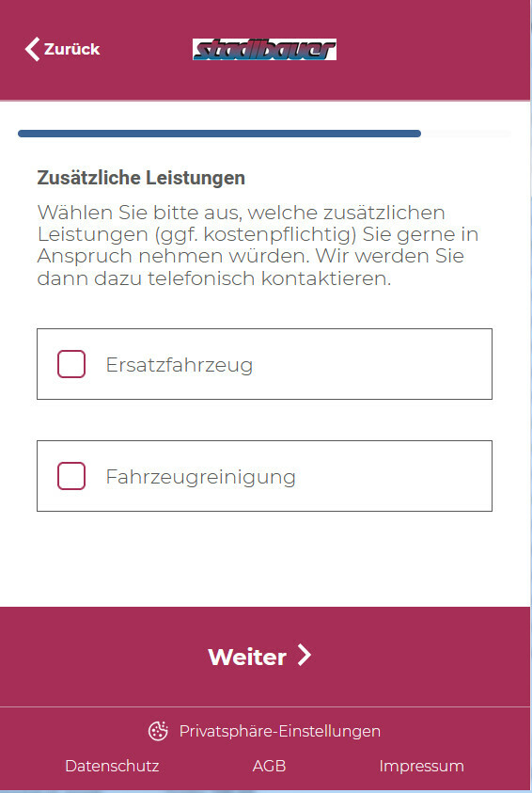This screenshot has height=793, width=532.
Task: Click the blue filled part of progress bar
Action: (219, 134)
